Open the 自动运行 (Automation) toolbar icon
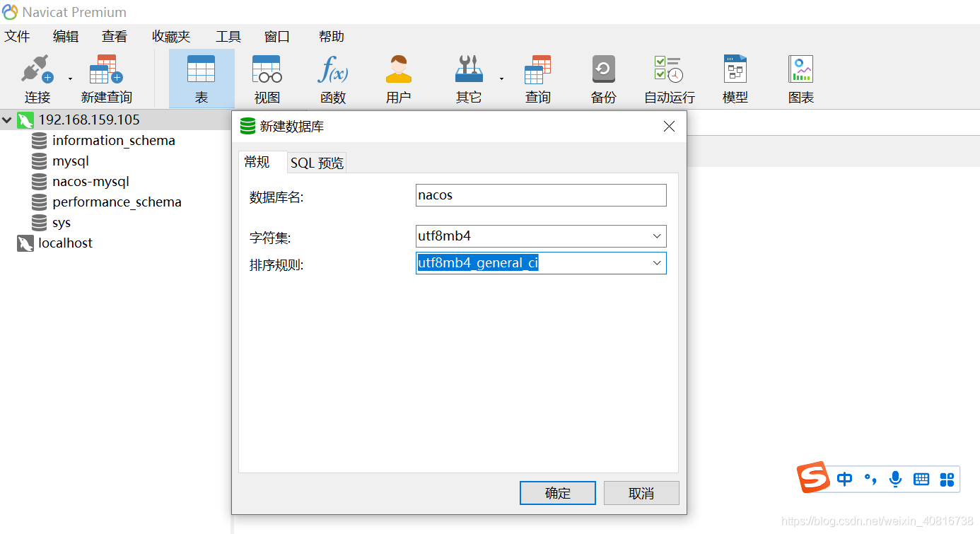 667,76
